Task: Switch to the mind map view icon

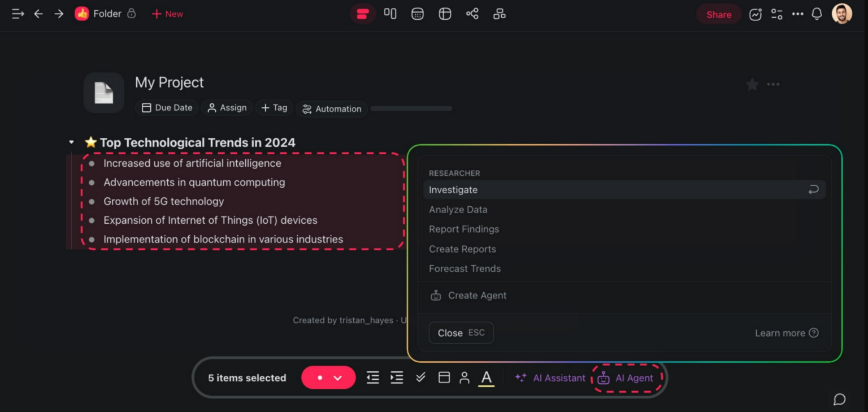Action: coord(472,14)
